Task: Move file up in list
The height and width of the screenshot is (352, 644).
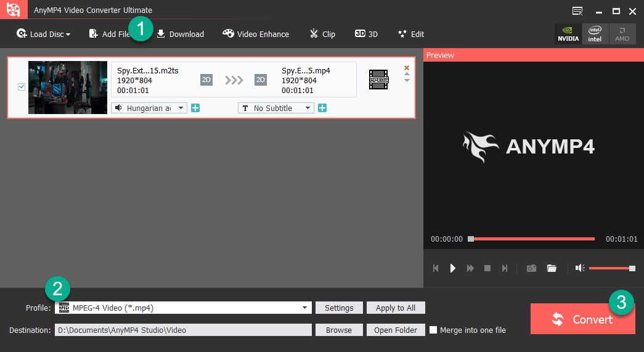Action: pyautogui.click(x=407, y=75)
